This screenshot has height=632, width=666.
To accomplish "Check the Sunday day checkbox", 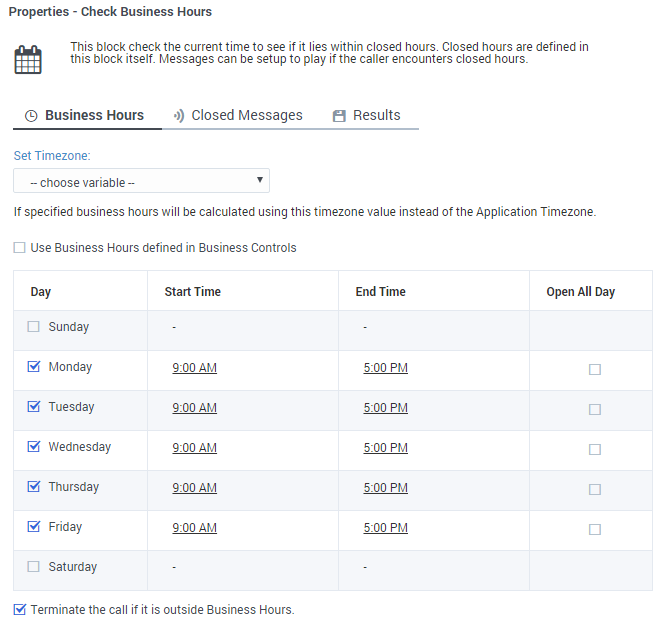I will (x=34, y=327).
